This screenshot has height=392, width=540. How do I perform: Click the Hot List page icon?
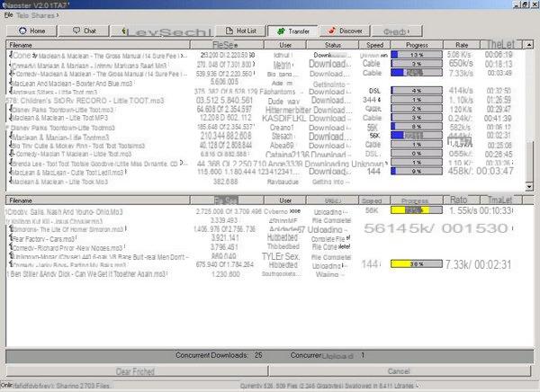pyautogui.click(x=229, y=31)
